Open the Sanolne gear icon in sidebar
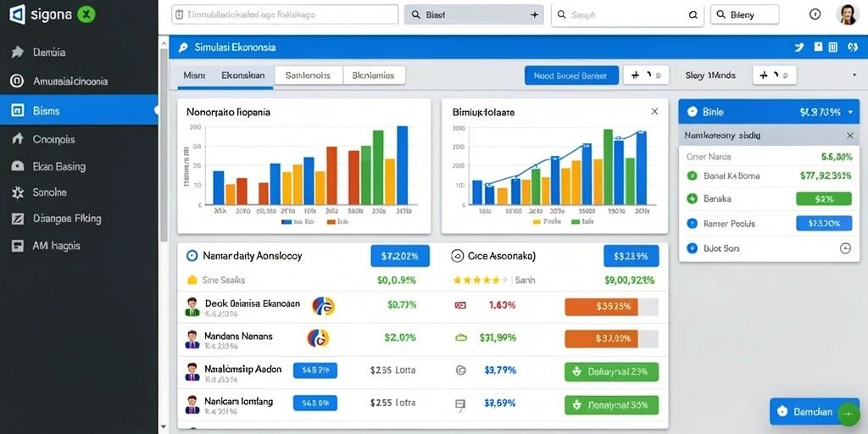 (x=18, y=192)
